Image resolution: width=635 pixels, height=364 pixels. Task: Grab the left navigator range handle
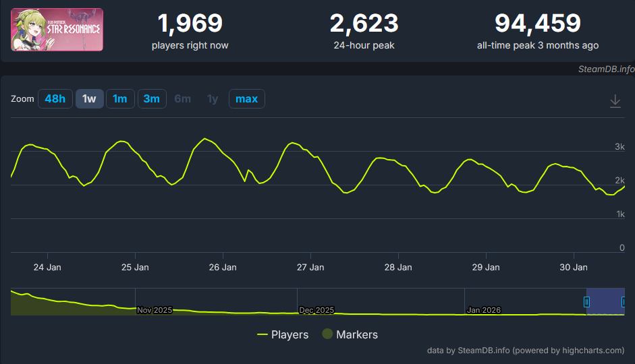point(586,302)
